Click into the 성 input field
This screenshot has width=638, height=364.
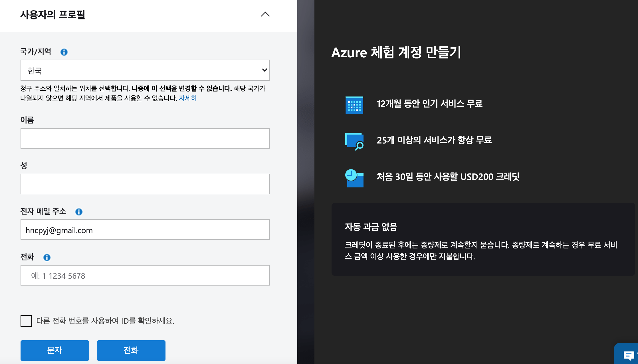coord(145,184)
